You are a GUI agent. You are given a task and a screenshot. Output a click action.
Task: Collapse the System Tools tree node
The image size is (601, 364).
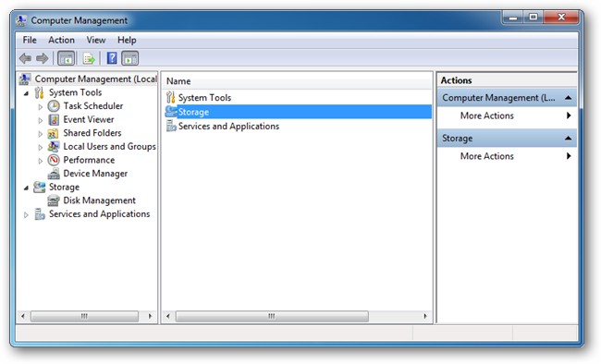(x=26, y=93)
